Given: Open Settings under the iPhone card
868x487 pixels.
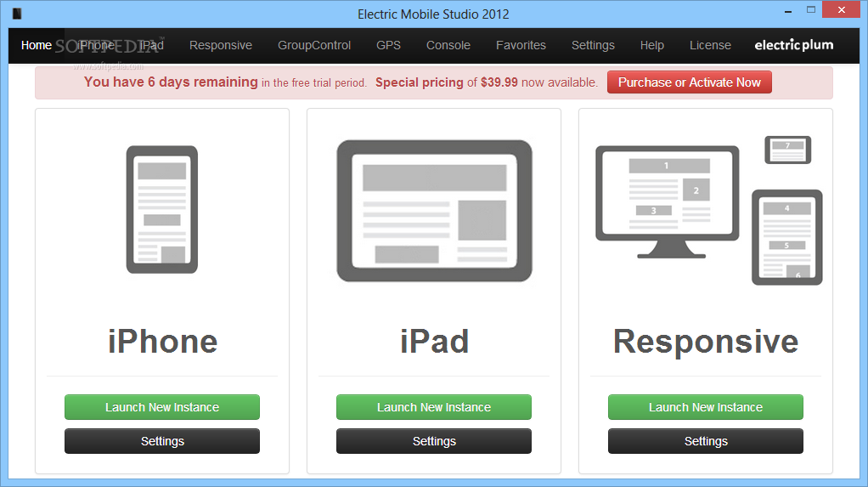Looking at the screenshot, I should tap(162, 441).
